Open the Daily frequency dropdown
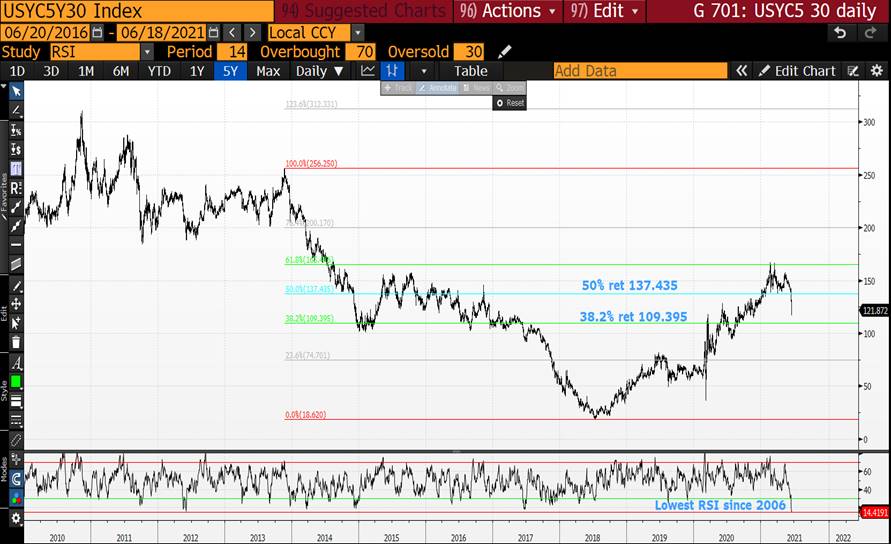 (x=319, y=71)
